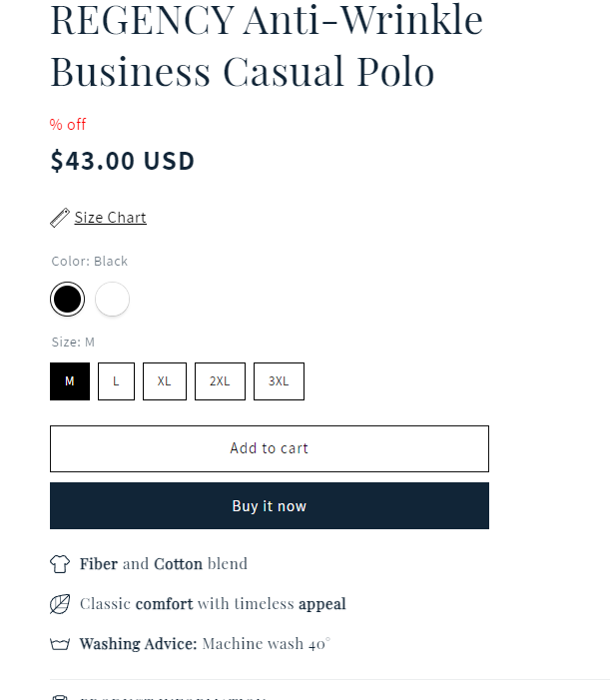Pick the 3XL size option
The height and width of the screenshot is (700, 610).
tap(279, 381)
